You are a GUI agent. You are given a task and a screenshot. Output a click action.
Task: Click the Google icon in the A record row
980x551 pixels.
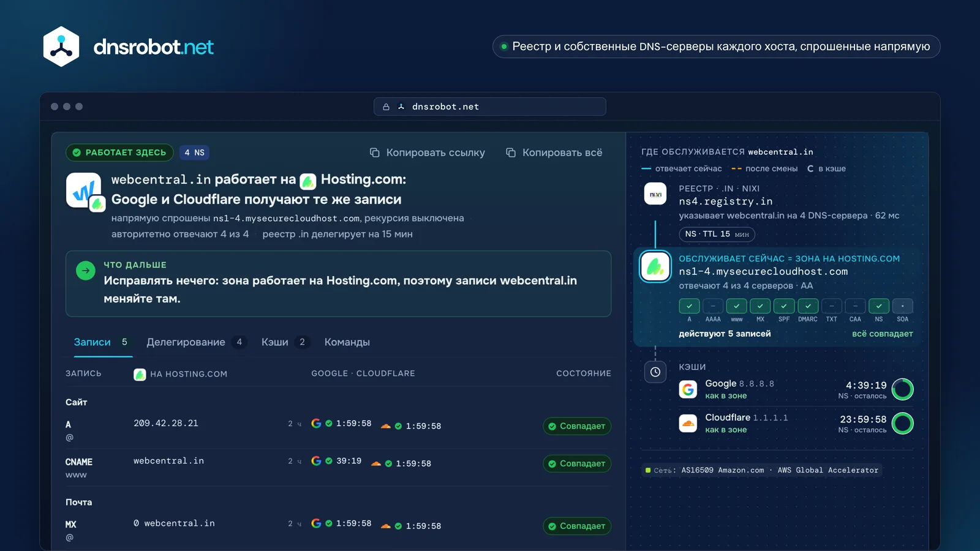click(x=316, y=423)
